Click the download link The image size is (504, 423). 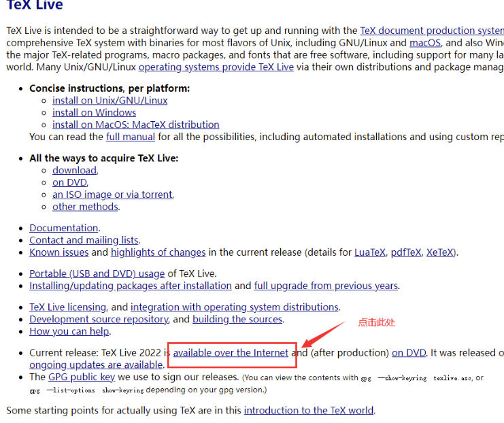click(x=74, y=170)
